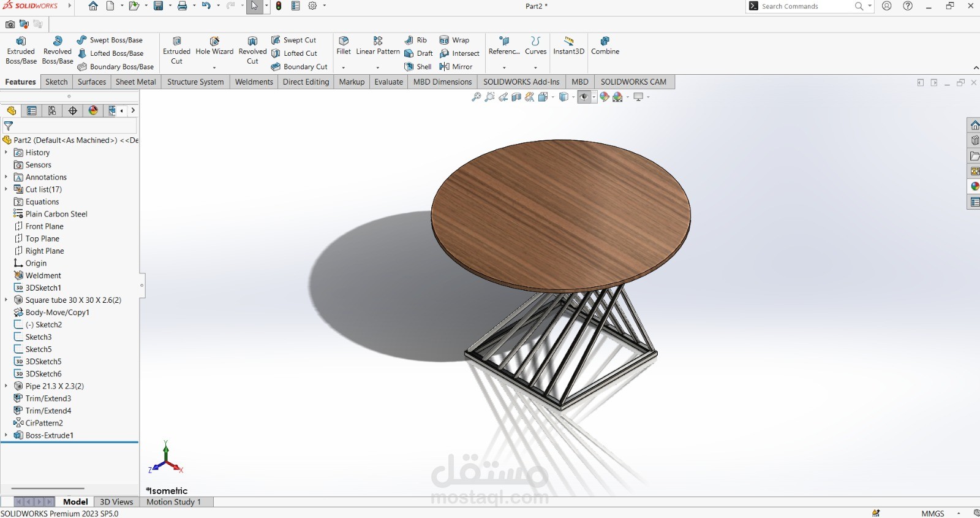
Task: Open the ConfigurationManager tab icon
Action: pyautogui.click(x=52, y=110)
